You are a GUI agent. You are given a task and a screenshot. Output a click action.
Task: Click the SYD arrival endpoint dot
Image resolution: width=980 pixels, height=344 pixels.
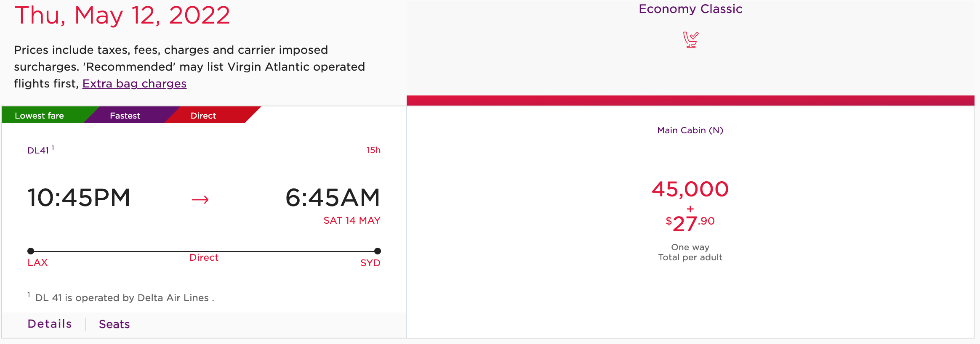pyautogui.click(x=378, y=251)
